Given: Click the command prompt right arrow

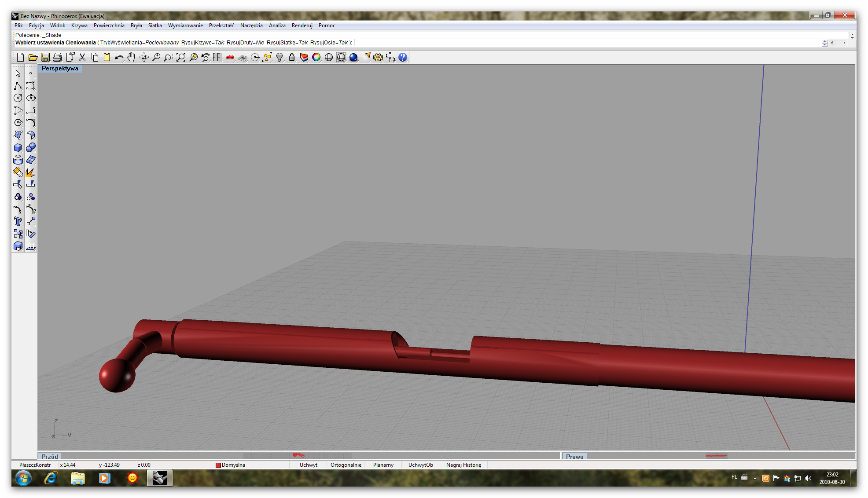Looking at the screenshot, I should (844, 43).
